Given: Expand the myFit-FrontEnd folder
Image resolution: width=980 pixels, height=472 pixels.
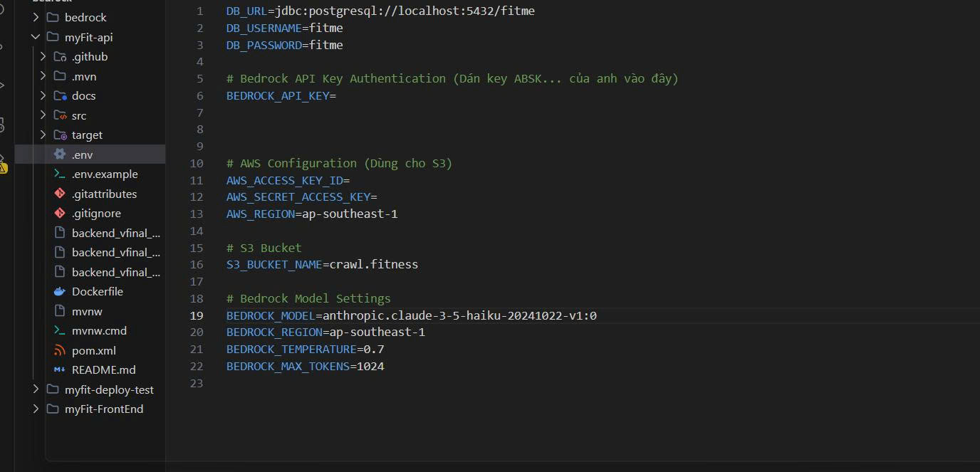Looking at the screenshot, I should [x=36, y=409].
